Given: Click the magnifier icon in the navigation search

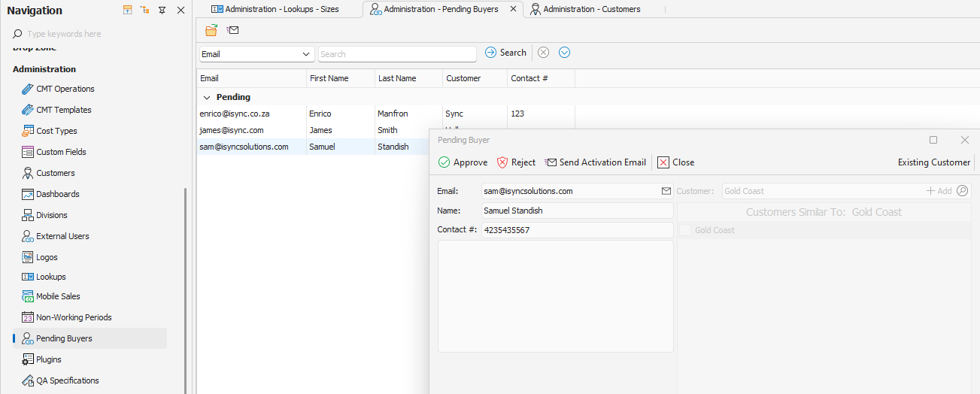Looking at the screenshot, I should [x=17, y=34].
